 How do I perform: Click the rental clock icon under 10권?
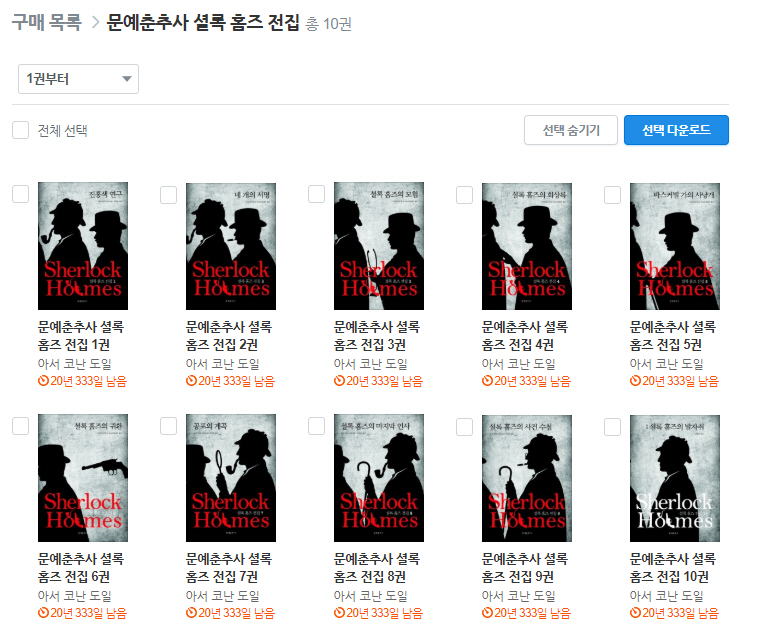coord(635,613)
